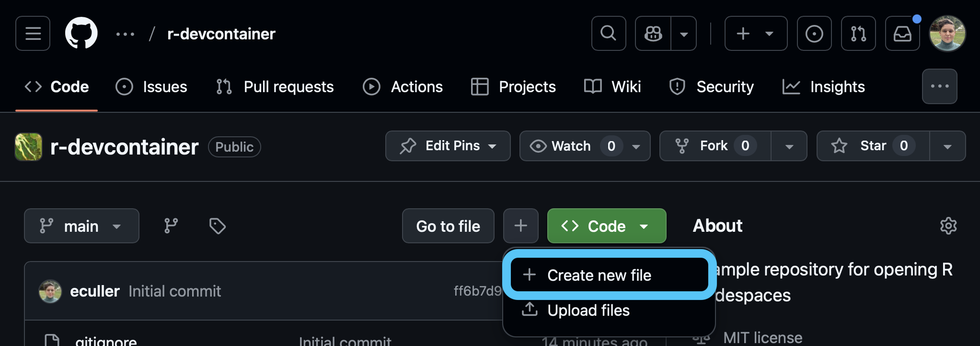
Task: Select the Code tab
Action: pos(57,87)
